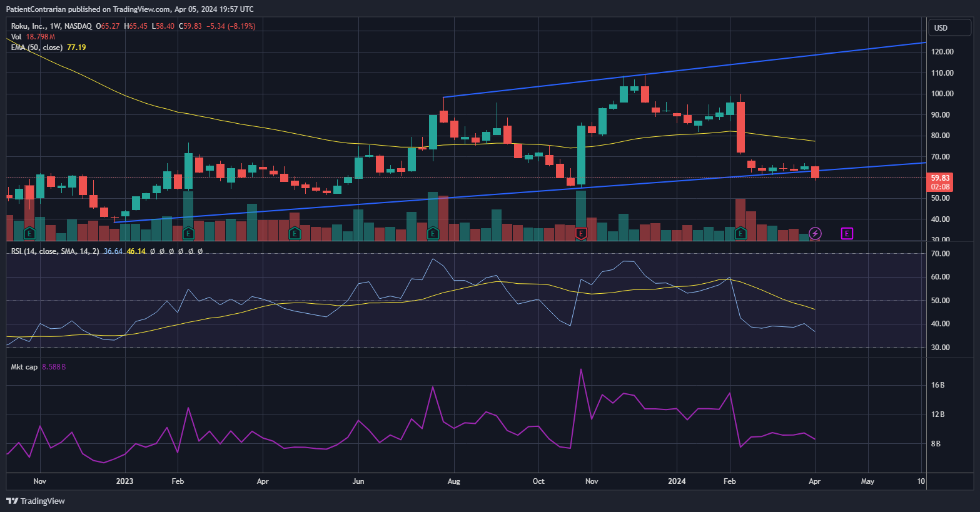The image size is (980, 512).
Task: Click the earnings E marker at February 2023
Action: (x=188, y=234)
